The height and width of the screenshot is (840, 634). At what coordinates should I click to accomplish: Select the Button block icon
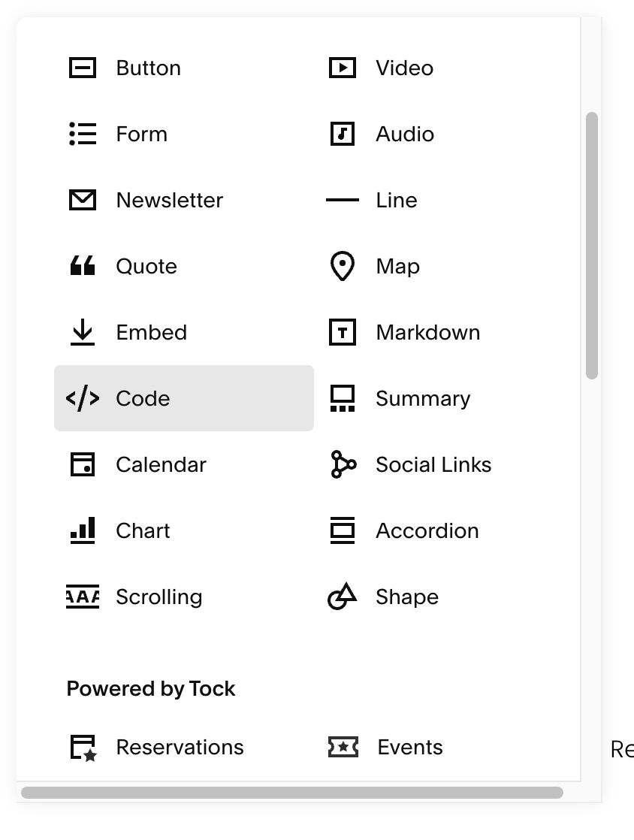tap(82, 68)
